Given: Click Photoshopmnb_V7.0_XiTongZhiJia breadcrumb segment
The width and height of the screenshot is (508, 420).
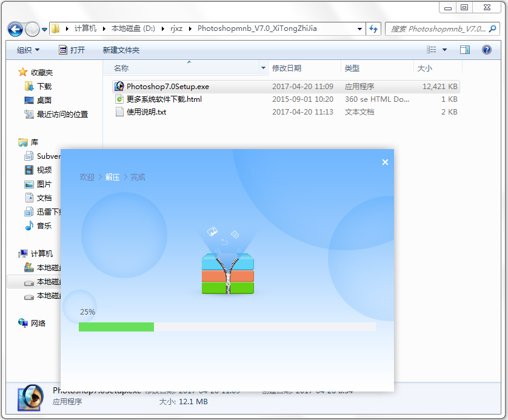Looking at the screenshot, I should [x=257, y=28].
